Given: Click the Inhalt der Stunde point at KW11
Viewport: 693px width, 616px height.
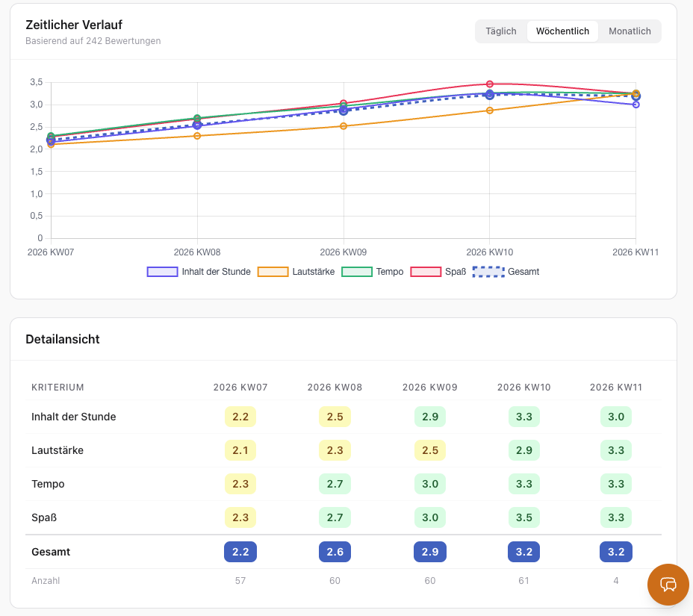Looking at the screenshot, I should pyautogui.click(x=635, y=105).
